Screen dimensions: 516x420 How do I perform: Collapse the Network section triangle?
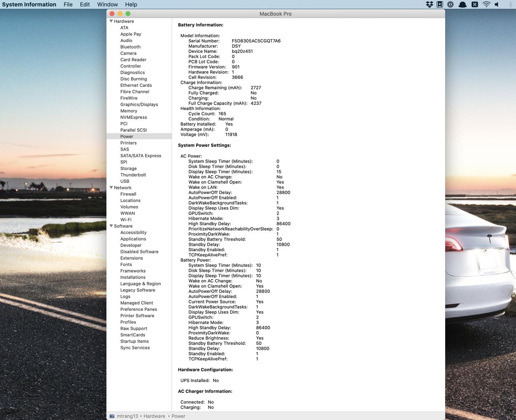(x=111, y=187)
